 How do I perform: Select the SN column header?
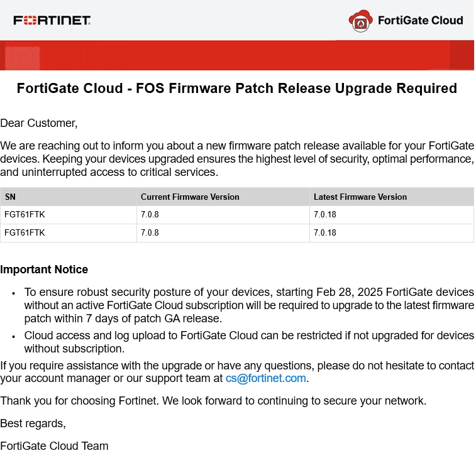69,197
